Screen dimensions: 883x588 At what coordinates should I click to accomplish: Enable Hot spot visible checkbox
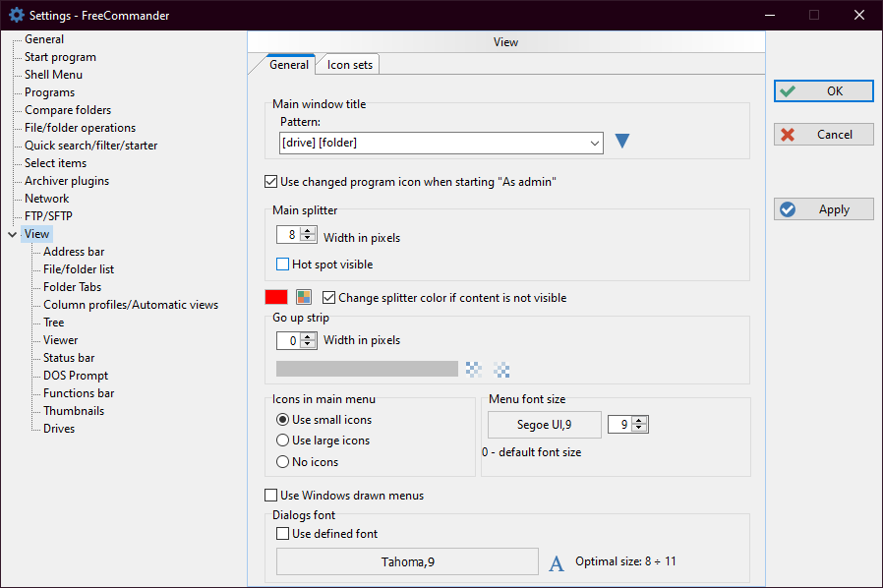click(283, 265)
